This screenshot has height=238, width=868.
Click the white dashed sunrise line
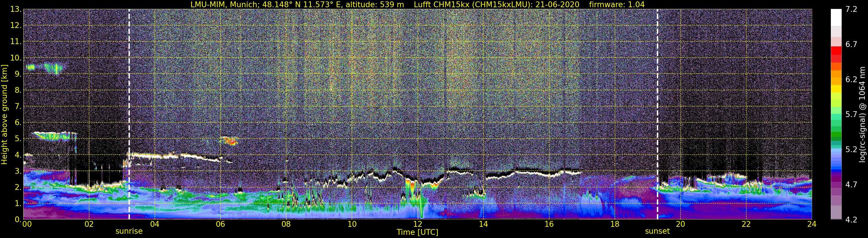[x=129, y=114]
